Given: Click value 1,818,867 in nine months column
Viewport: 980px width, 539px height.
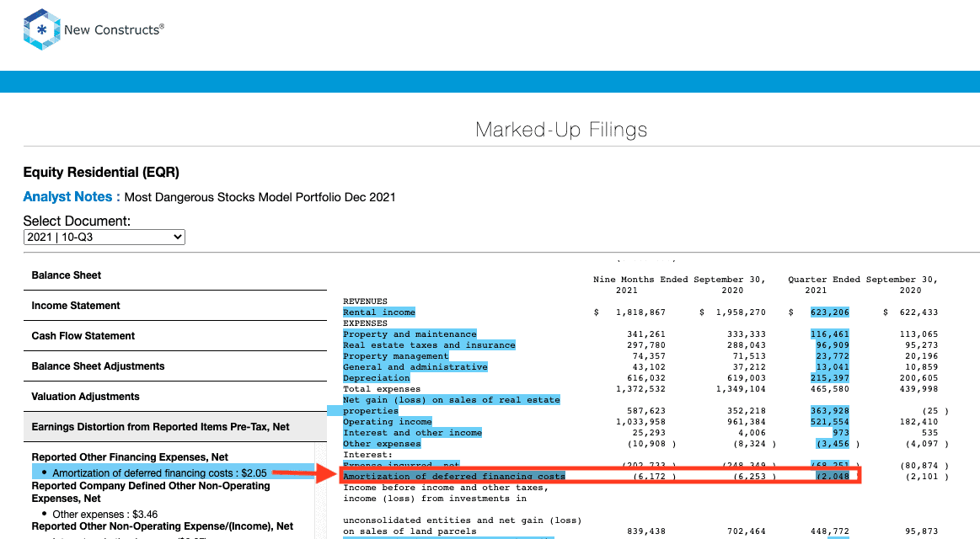Looking at the screenshot, I should pos(640,312).
